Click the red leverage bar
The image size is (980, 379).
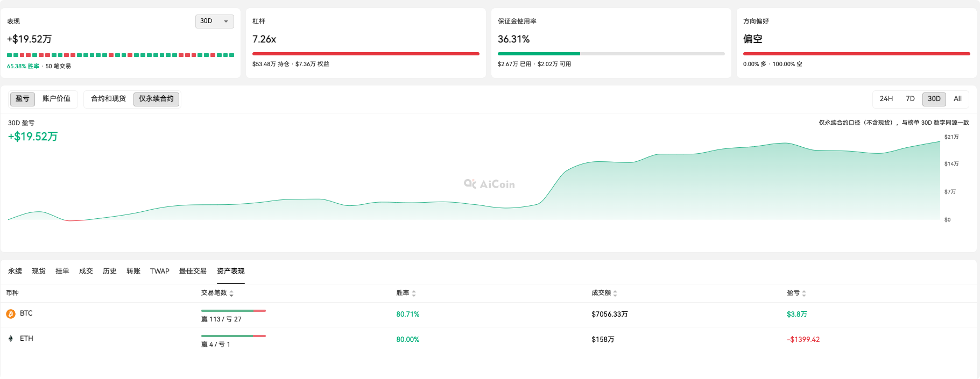coord(366,54)
